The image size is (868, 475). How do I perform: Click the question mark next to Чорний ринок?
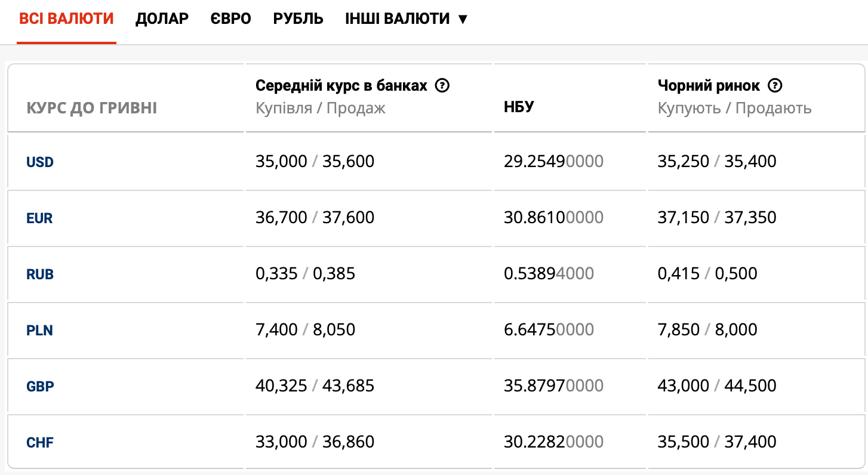coord(775,86)
